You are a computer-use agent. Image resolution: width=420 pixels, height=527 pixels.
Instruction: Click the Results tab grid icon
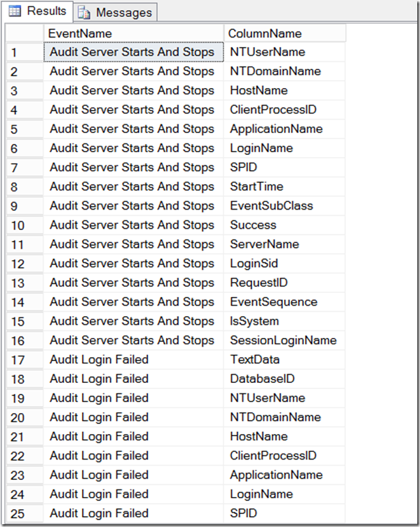15,11
